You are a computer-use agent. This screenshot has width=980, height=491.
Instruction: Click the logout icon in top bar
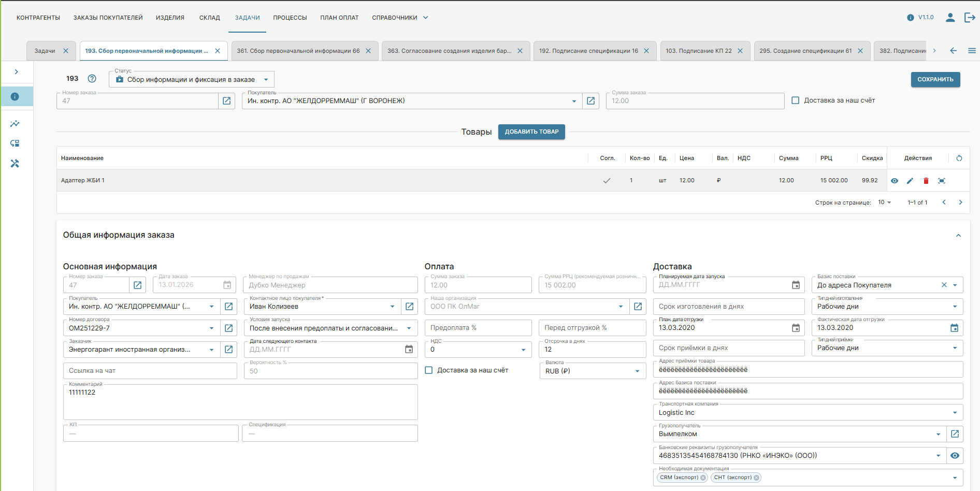970,18
